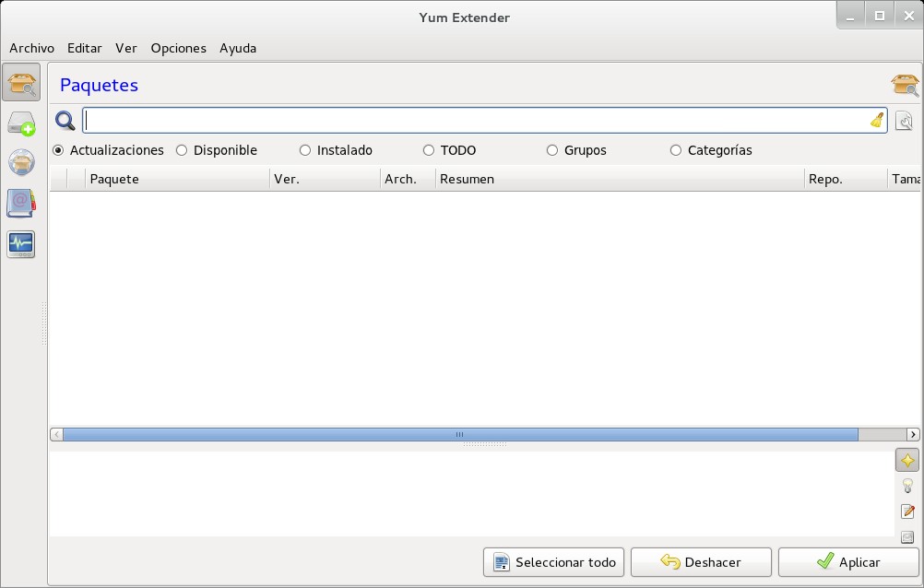Click the scrollbar right arrow

click(913, 435)
